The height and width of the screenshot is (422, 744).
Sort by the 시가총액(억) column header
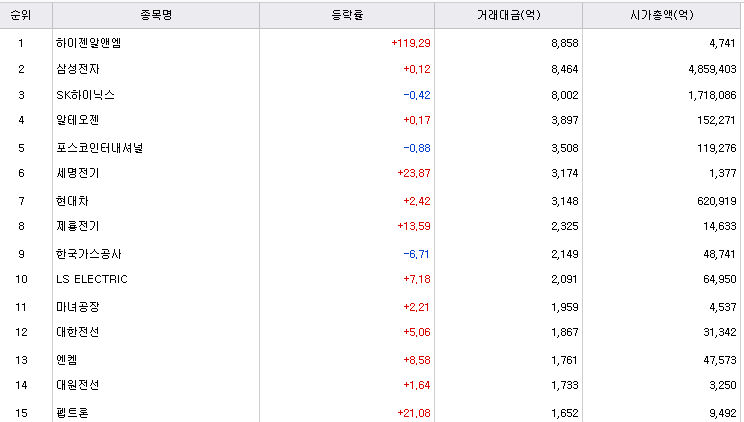[661, 15]
